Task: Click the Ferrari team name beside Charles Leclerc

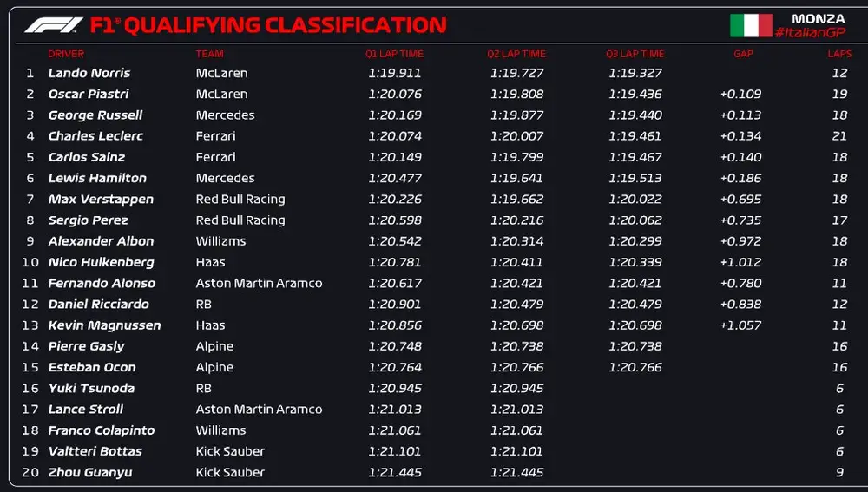Action: coord(215,136)
